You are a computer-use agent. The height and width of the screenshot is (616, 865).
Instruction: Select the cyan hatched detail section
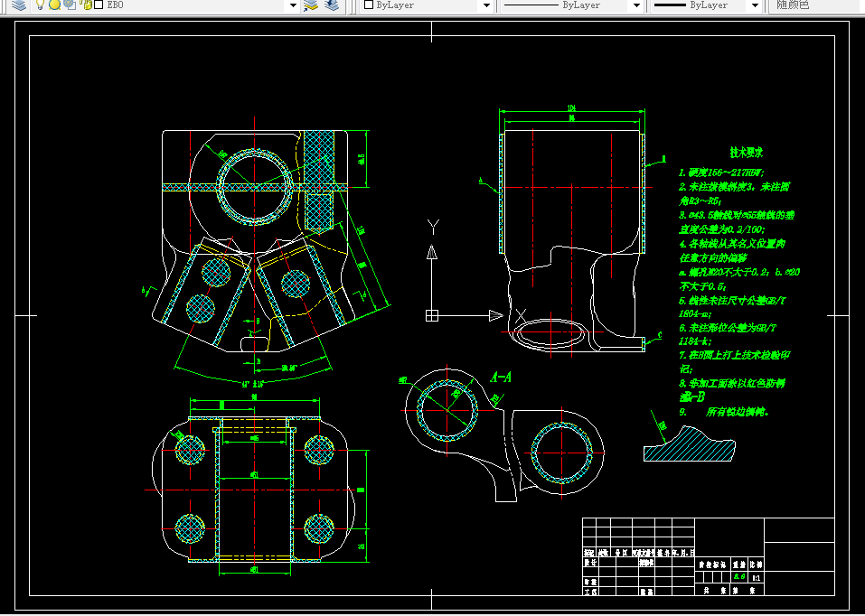pyautogui.click(x=690, y=445)
